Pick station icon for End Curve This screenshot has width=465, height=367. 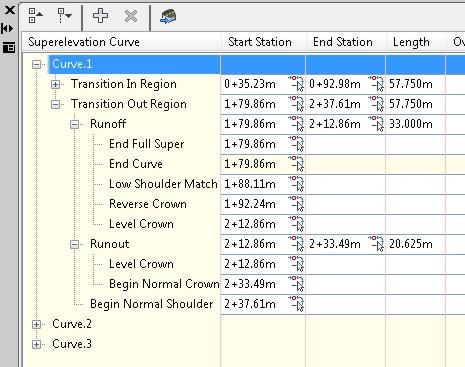click(296, 164)
